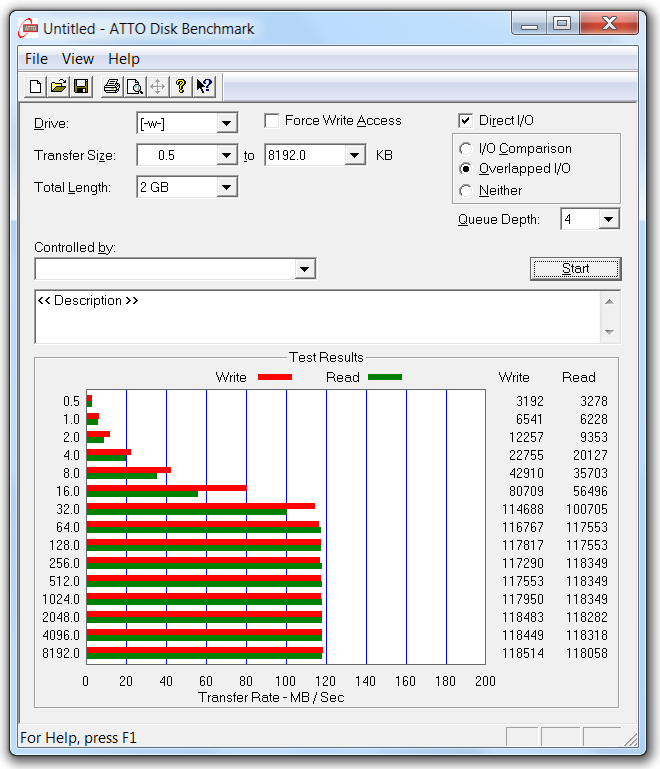Open the File menu
This screenshot has width=660, height=769.
(x=36, y=59)
